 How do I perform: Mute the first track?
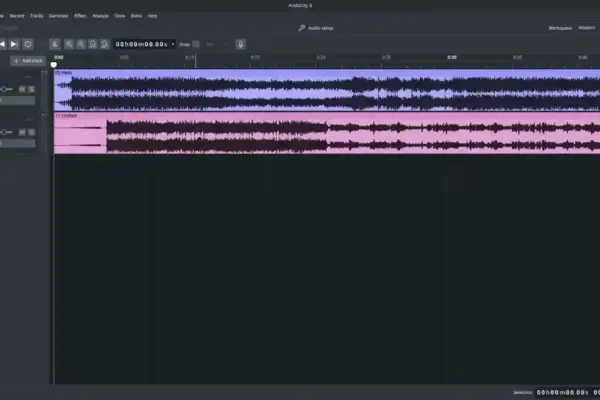tap(22, 89)
